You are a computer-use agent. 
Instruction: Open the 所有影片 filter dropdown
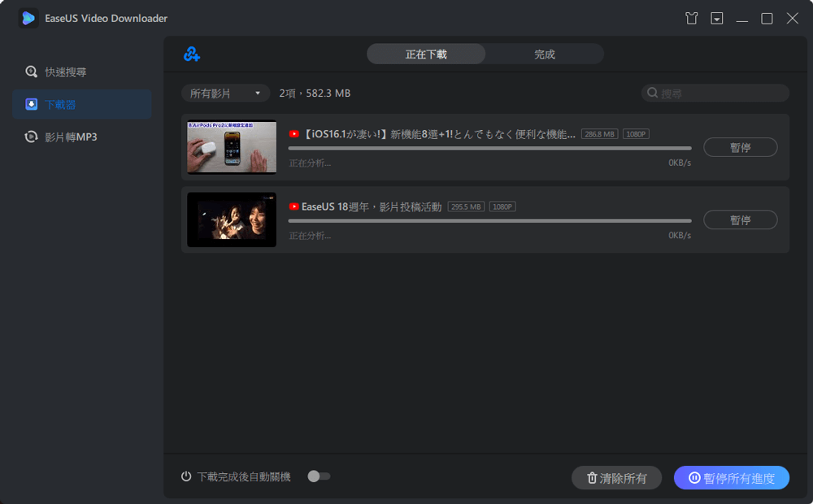pos(225,93)
